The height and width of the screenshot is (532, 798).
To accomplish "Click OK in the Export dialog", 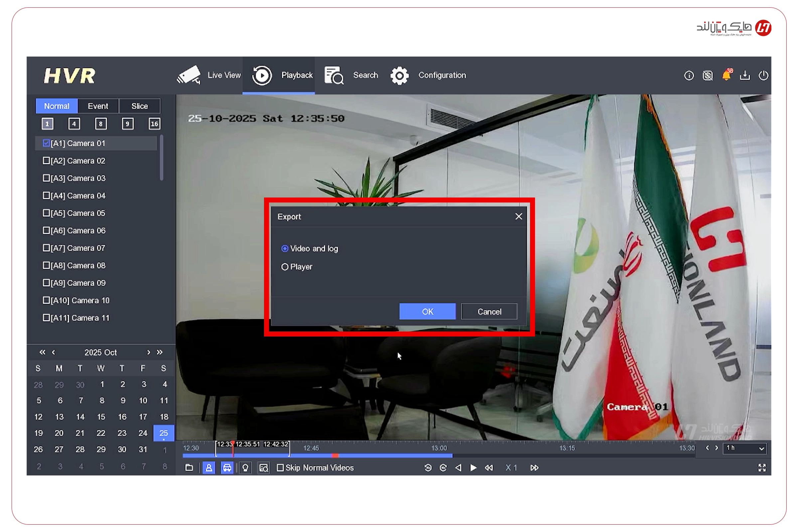I will [x=428, y=312].
